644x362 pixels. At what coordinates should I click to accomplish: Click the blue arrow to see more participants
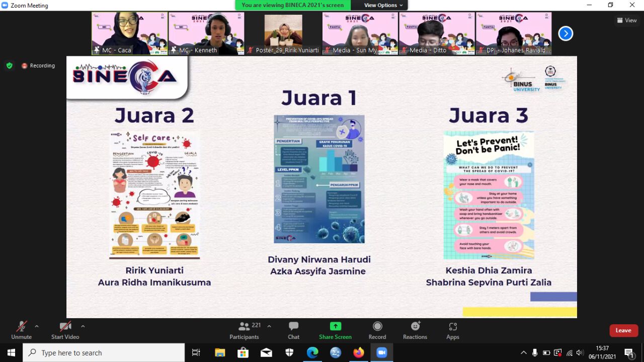click(x=566, y=33)
